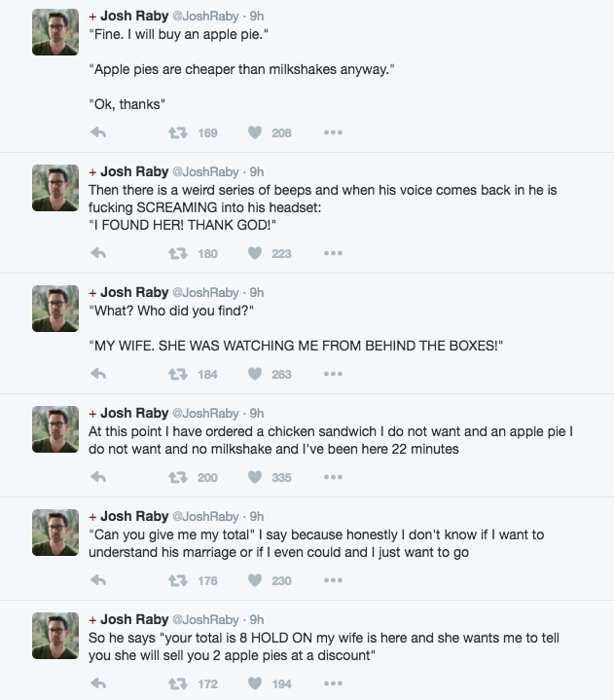Open the @JoshRaby handle on the last tweet

(205, 619)
